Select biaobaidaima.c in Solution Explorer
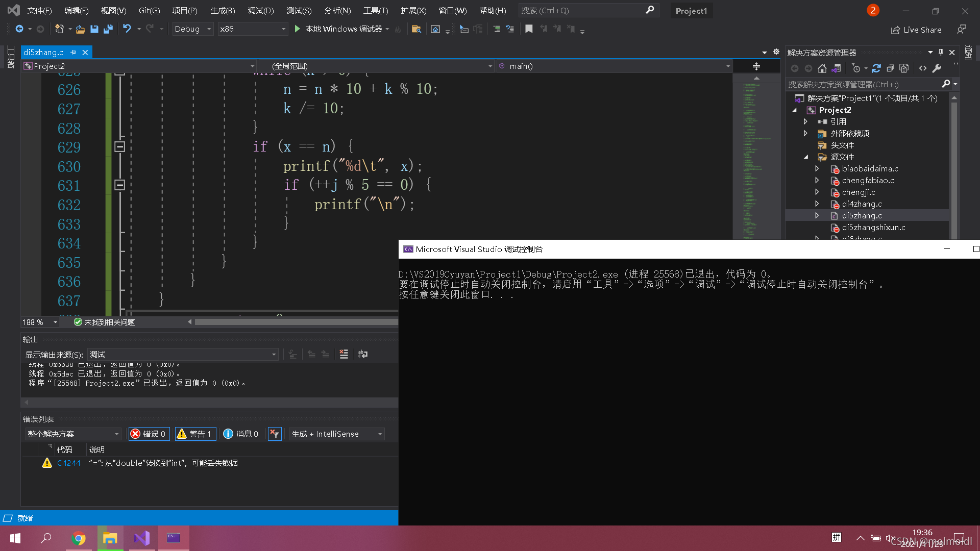 pyautogui.click(x=870, y=168)
